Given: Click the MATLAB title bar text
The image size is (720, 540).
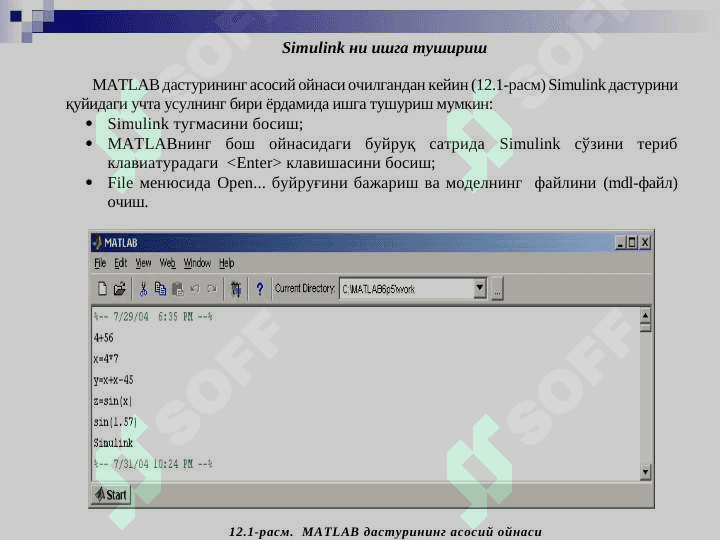Looking at the screenshot, I should click(121, 243).
